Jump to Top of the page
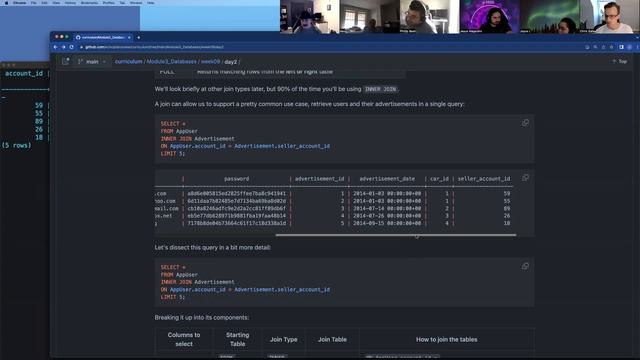 coord(620,62)
